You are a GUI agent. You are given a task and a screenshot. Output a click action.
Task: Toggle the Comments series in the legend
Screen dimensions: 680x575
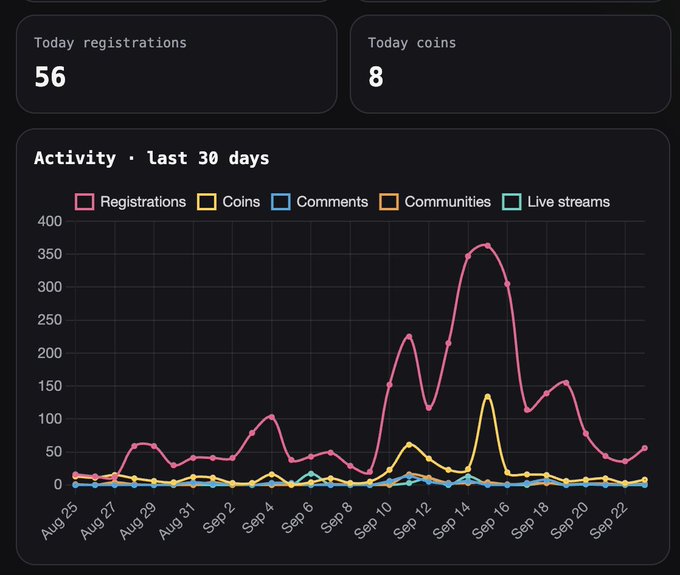click(320, 202)
